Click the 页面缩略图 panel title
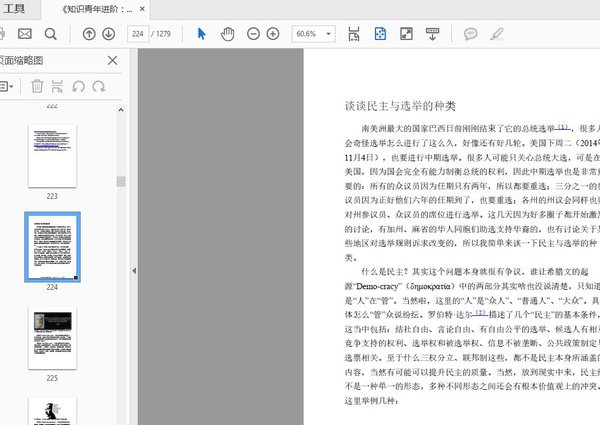The height and width of the screenshot is (425, 600). [x=21, y=60]
